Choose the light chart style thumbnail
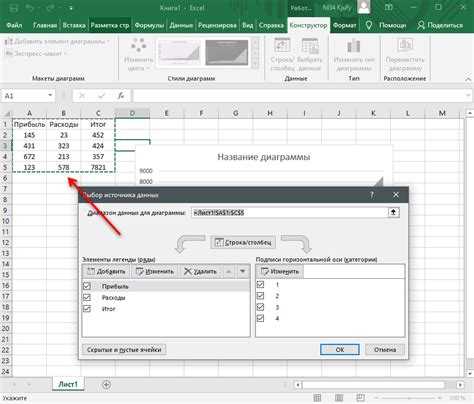This screenshot has width=474, height=404. (179, 52)
